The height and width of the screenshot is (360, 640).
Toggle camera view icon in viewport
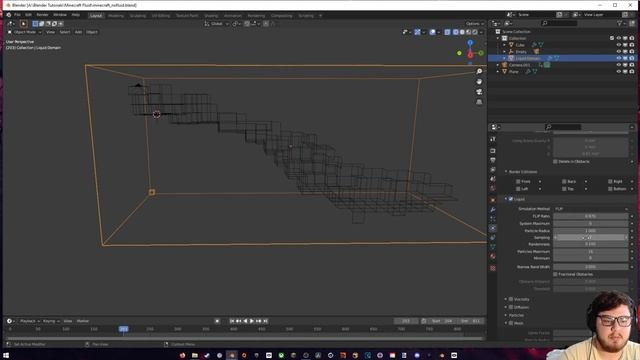point(479,92)
